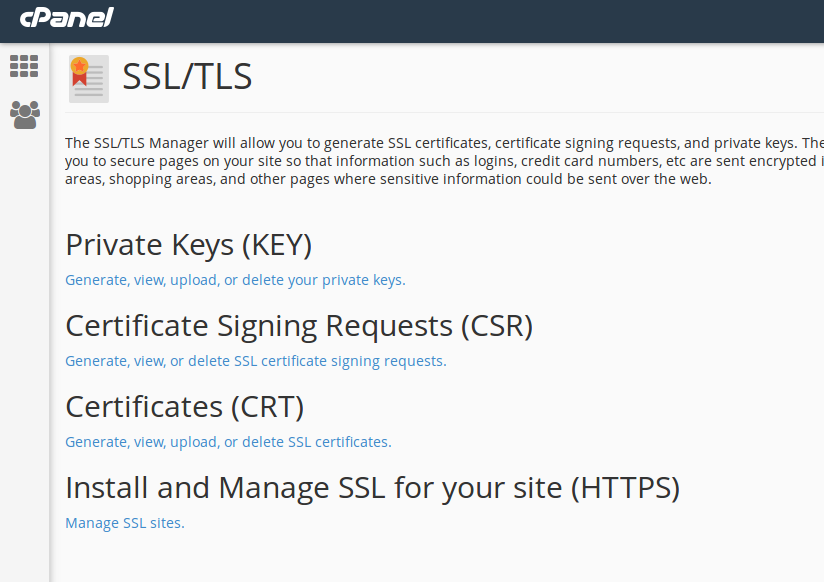Screen dimensions: 824x582
Task: Open the Home grid icon in sidebar
Action: click(x=24, y=66)
